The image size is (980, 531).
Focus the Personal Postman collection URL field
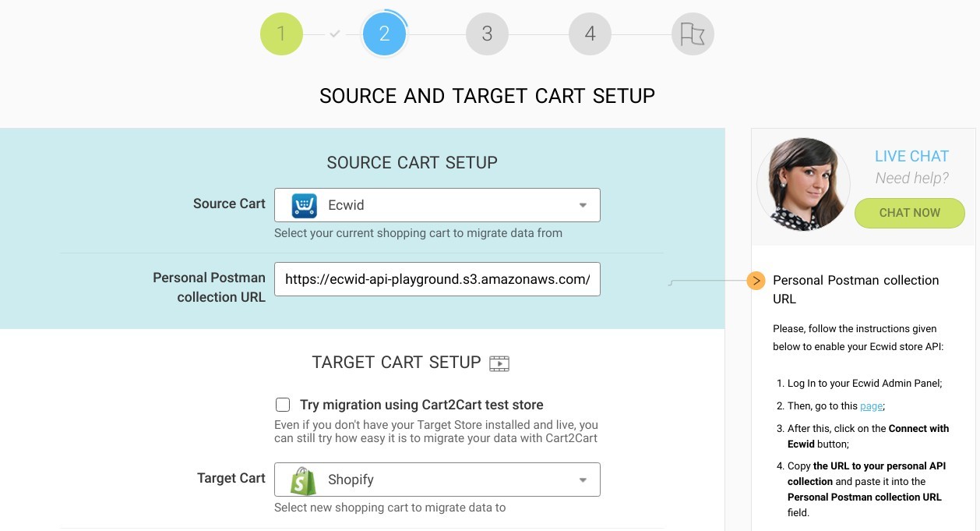point(437,279)
